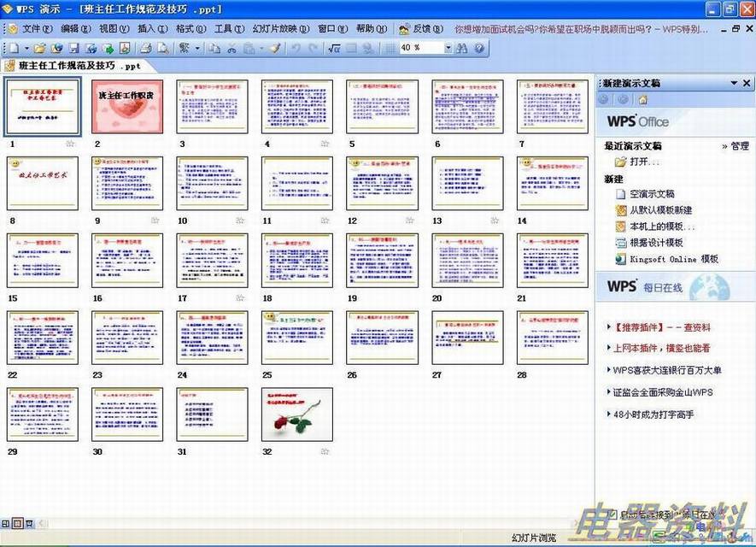Image resolution: width=756 pixels, height=547 pixels.
Task: Switch to normal view using bottom-left button
Action: [6, 523]
